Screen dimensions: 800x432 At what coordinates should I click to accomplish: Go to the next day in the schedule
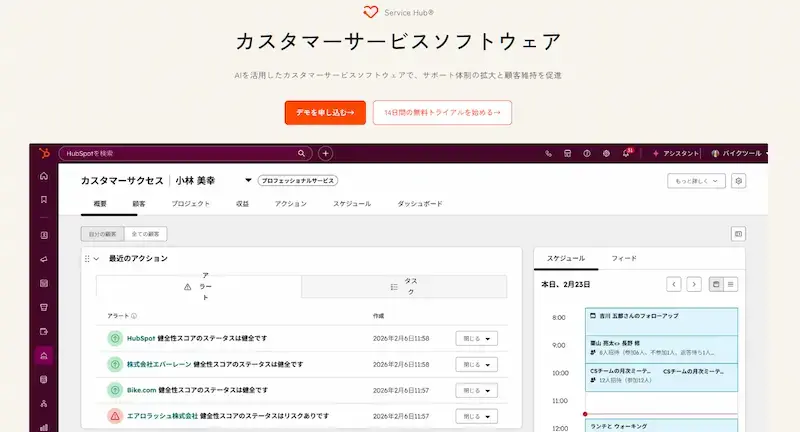[x=694, y=285]
